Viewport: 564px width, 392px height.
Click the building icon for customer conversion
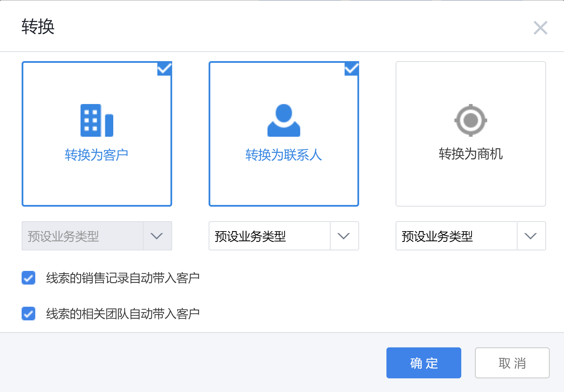click(x=97, y=120)
